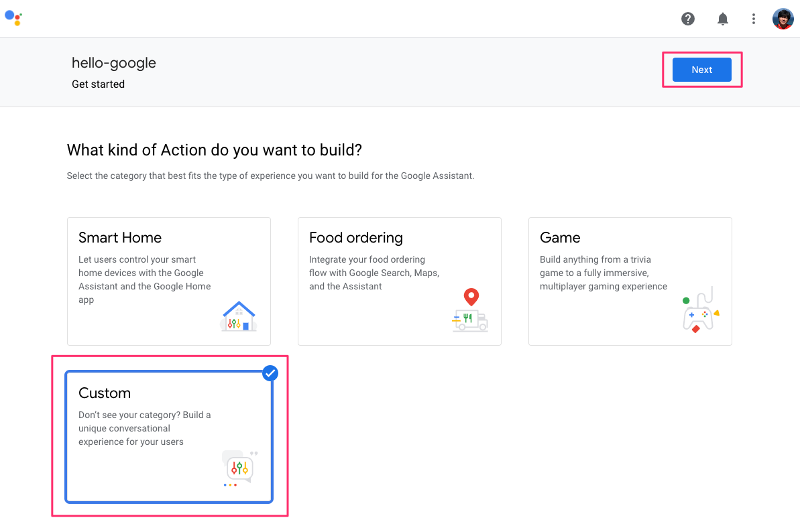The image size is (800, 532).
Task: Click the Smart Home house icon
Action: [238, 316]
